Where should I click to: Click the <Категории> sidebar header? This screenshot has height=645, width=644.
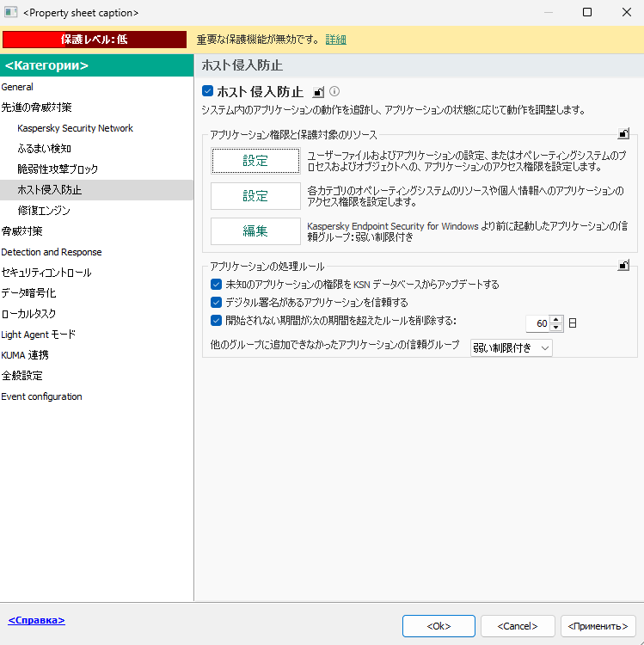[x=96, y=65]
